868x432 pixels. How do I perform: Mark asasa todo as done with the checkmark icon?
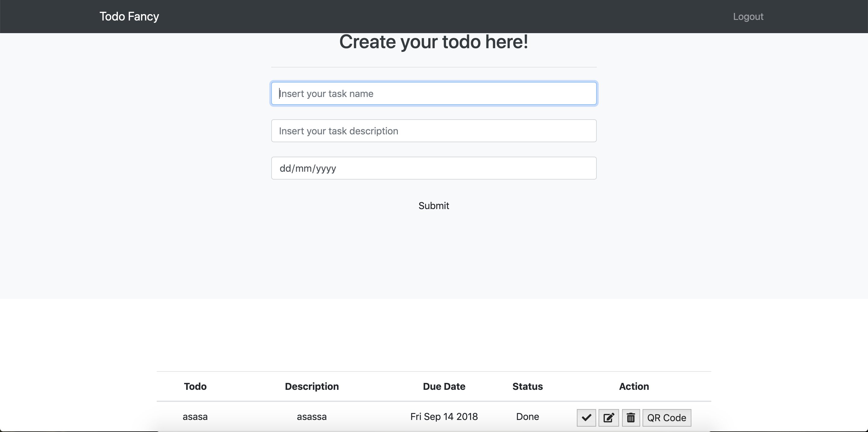click(x=586, y=418)
